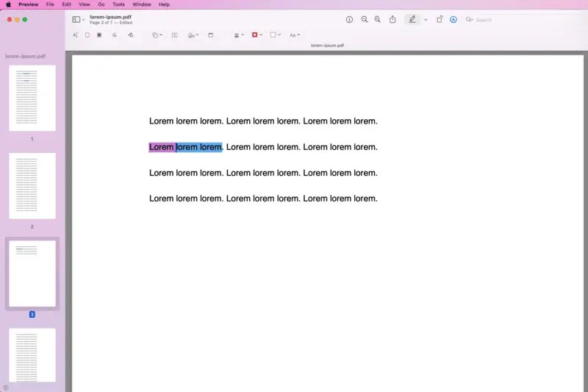
Task: Toggle the Markup toolbar
Action: tap(453, 20)
